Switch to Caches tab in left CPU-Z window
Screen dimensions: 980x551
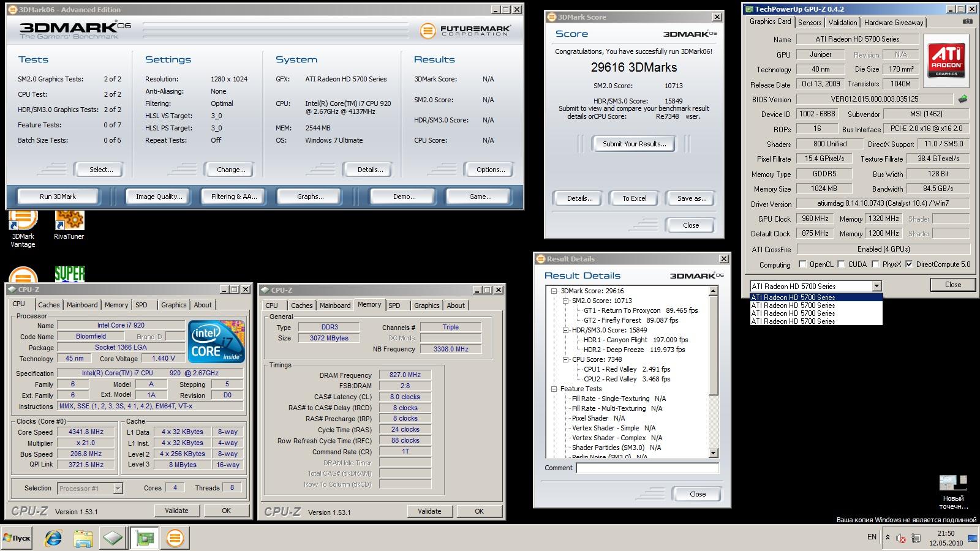[49, 305]
